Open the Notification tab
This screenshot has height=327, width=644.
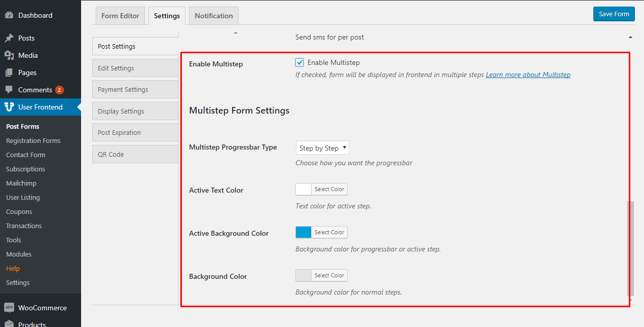click(214, 16)
